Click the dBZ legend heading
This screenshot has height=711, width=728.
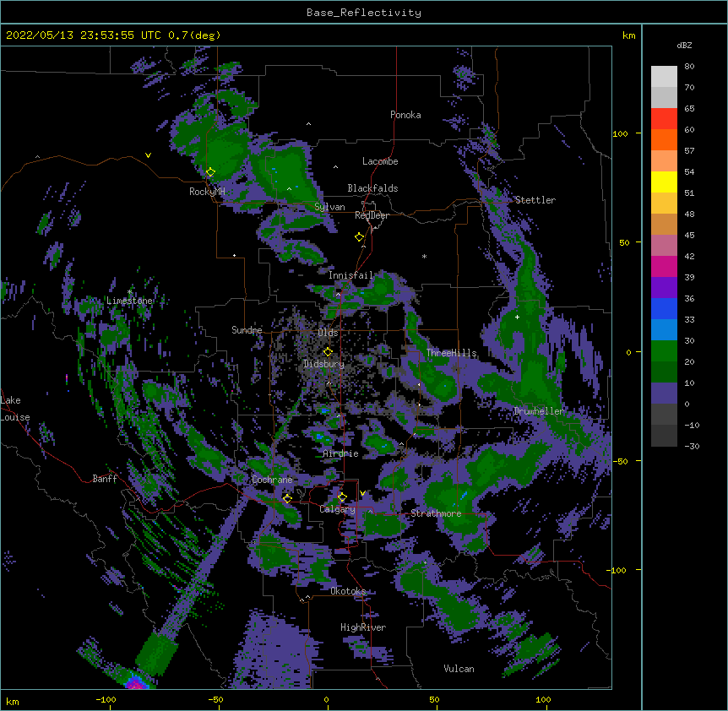pyautogui.click(x=684, y=46)
